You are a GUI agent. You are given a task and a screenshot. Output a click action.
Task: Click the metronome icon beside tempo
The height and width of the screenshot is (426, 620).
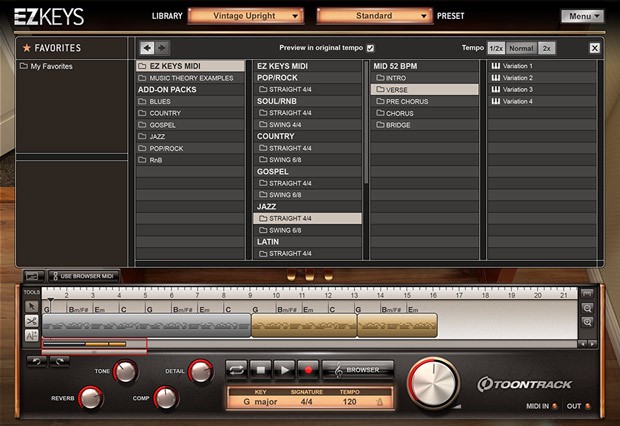[380, 402]
